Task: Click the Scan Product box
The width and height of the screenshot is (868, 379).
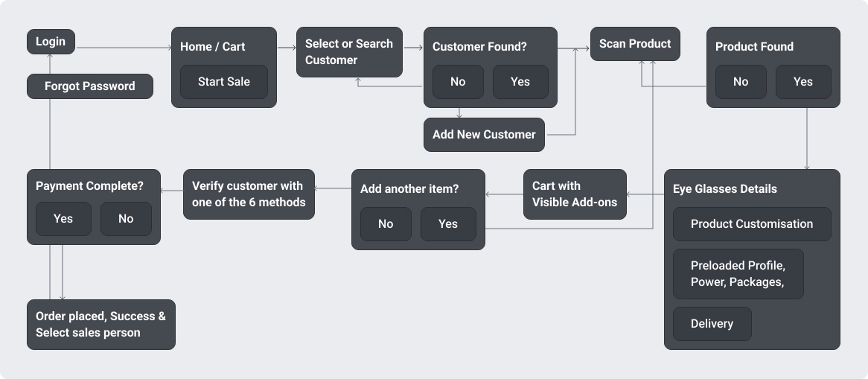Action: click(635, 44)
